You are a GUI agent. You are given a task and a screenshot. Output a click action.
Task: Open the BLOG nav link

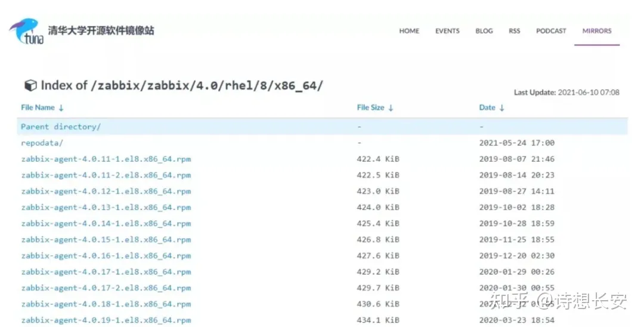[x=484, y=31]
